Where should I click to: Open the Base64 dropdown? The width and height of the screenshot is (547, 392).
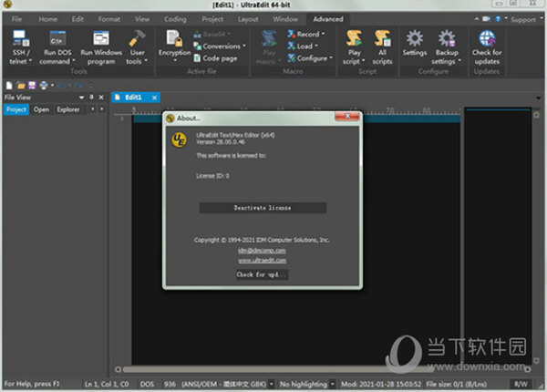click(212, 34)
